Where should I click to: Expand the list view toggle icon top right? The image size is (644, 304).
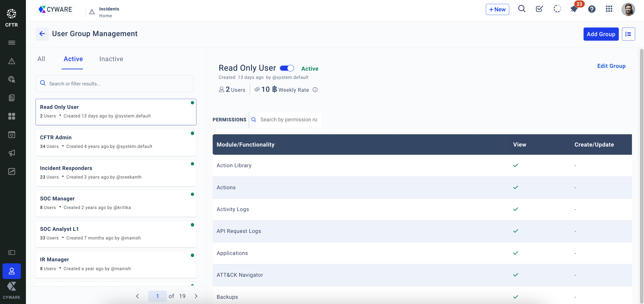(x=628, y=34)
